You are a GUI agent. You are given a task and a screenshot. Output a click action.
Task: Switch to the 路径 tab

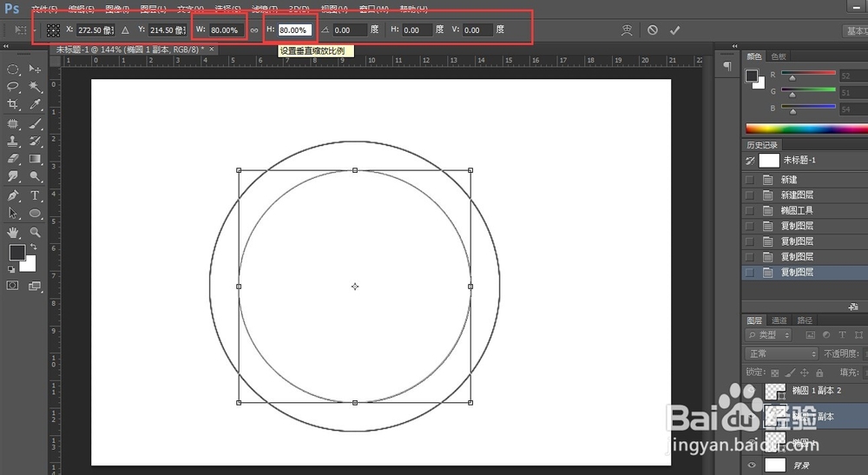coord(805,320)
